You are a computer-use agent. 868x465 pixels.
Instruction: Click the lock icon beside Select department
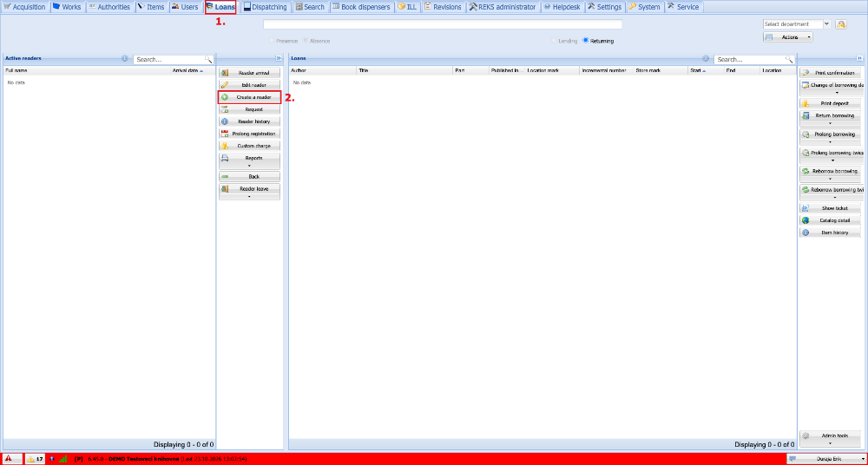tap(841, 24)
